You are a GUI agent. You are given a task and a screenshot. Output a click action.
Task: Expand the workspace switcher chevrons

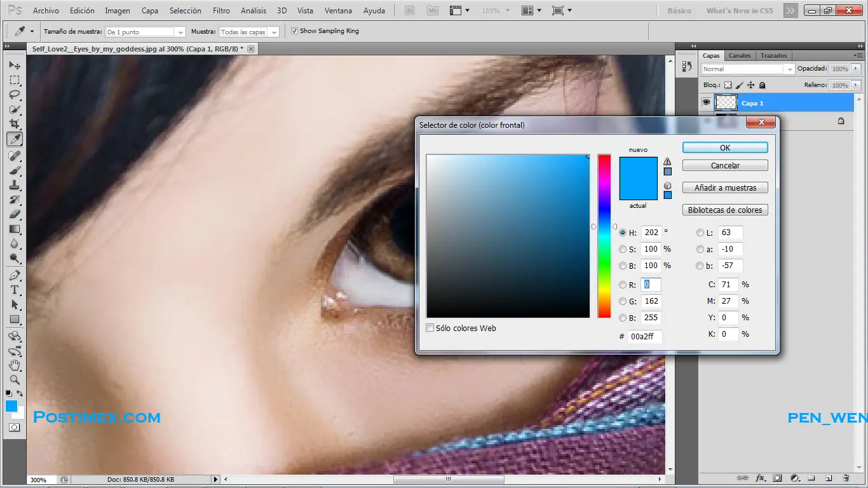[x=790, y=11]
